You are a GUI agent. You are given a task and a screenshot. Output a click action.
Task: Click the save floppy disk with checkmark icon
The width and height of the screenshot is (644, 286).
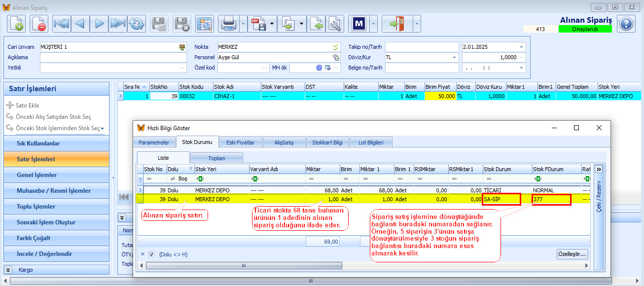tap(159, 24)
